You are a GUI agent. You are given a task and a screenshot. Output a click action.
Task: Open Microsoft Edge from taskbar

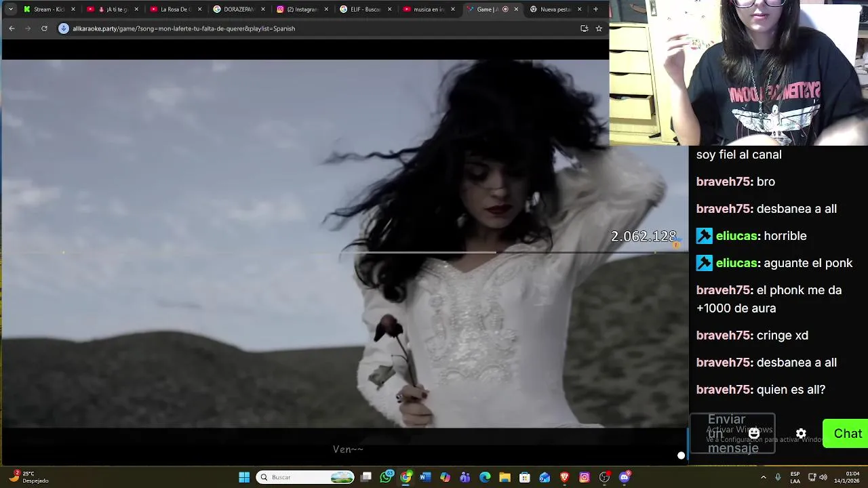[x=485, y=477]
